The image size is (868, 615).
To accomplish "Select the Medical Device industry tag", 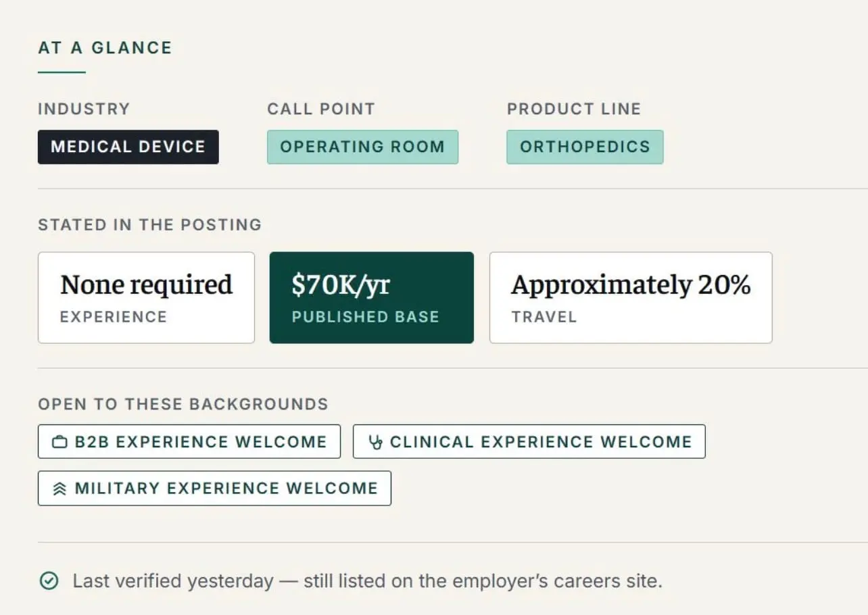I will (x=128, y=147).
